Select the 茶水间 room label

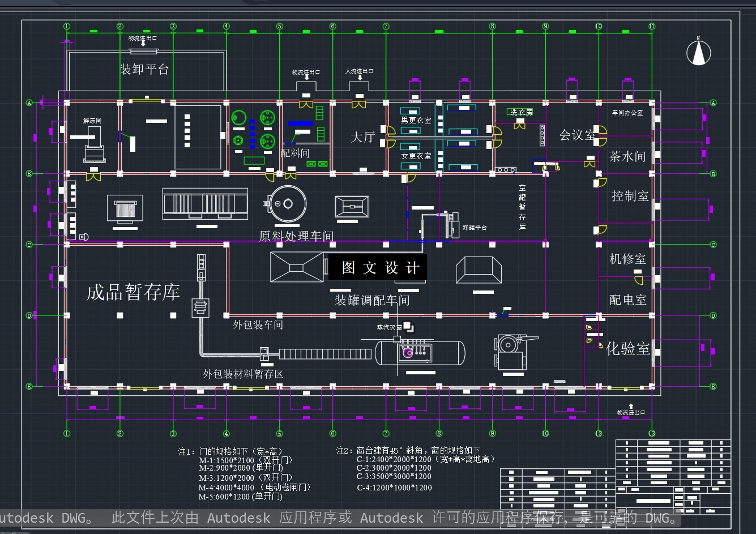[x=627, y=156]
